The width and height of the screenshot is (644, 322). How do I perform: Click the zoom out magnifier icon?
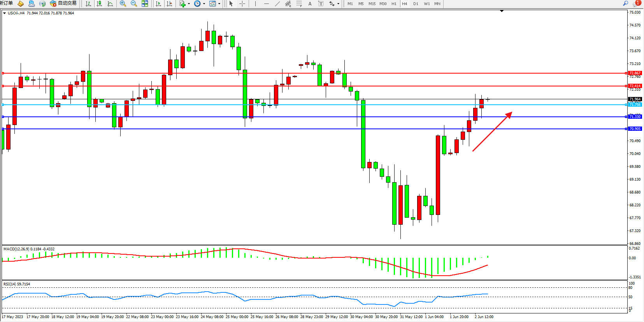pos(134,4)
